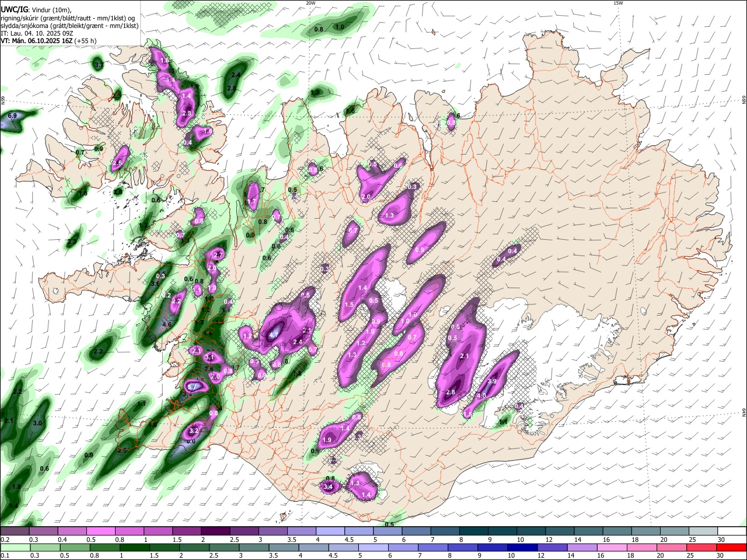Click the lilac 14–16 swatch in bottom legend row
The image size is (747, 560).
[x=581, y=547]
